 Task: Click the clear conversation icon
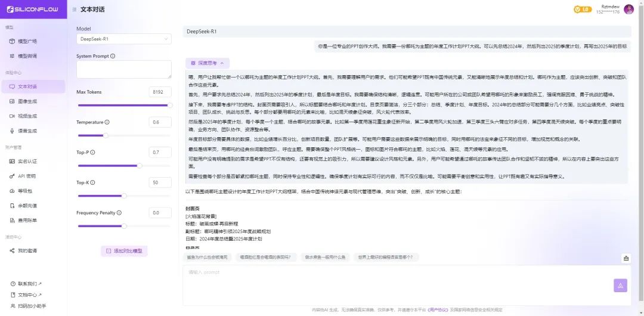pos(626,258)
